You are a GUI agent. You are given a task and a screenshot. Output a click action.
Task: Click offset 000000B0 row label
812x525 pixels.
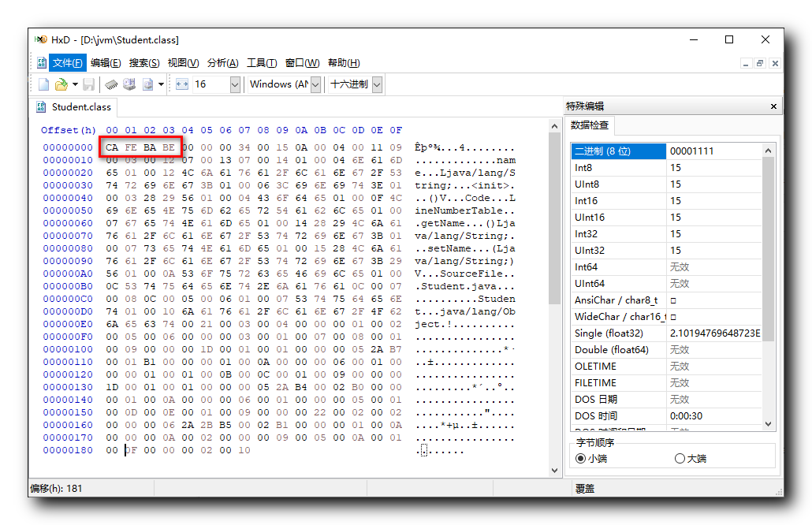click(x=68, y=286)
